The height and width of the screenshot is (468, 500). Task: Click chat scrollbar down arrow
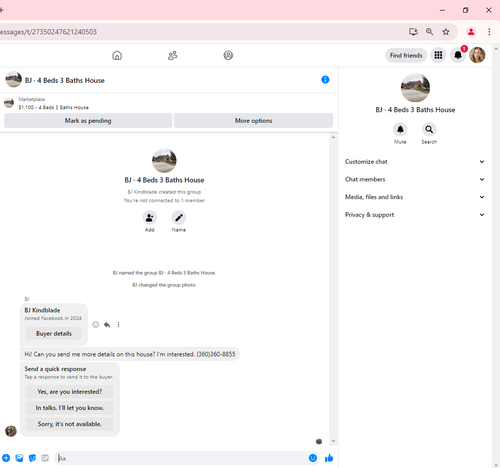333,441
